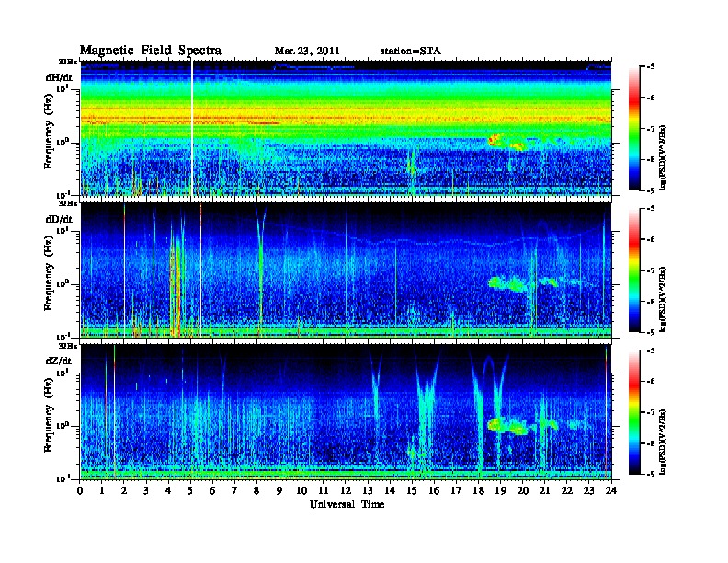This screenshot has width=728, height=563.
Task: Click hour "14" tick label on time axis
Action: pos(390,490)
